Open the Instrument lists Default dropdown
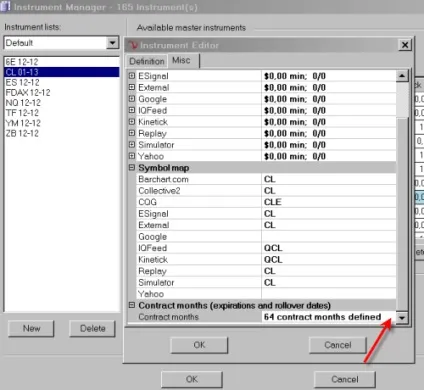The width and height of the screenshot is (424, 390). tap(113, 43)
